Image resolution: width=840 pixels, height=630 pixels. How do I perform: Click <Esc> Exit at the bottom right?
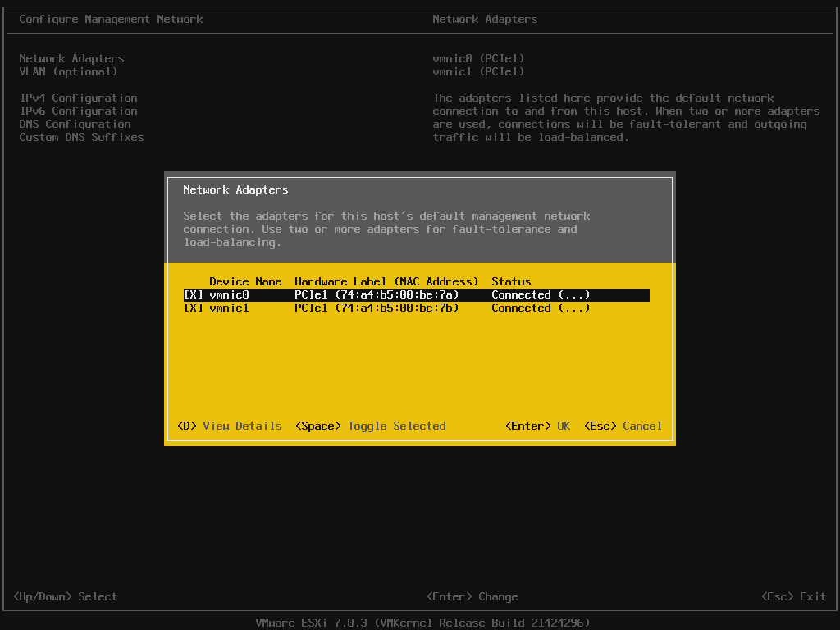click(x=793, y=596)
